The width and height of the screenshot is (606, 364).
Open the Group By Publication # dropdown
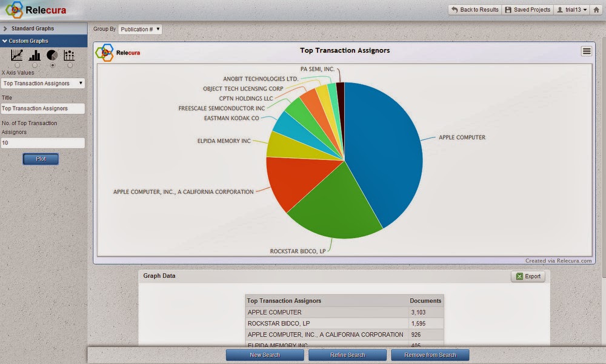140,29
